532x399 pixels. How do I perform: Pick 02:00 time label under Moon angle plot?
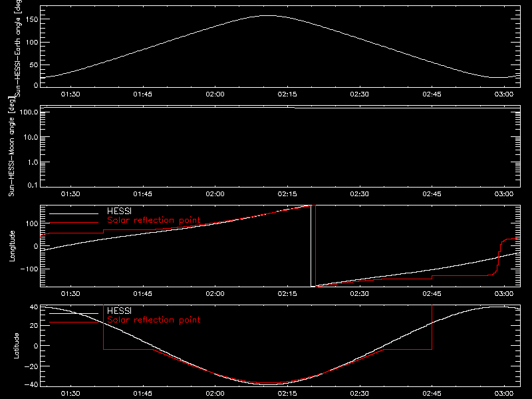tap(215, 194)
